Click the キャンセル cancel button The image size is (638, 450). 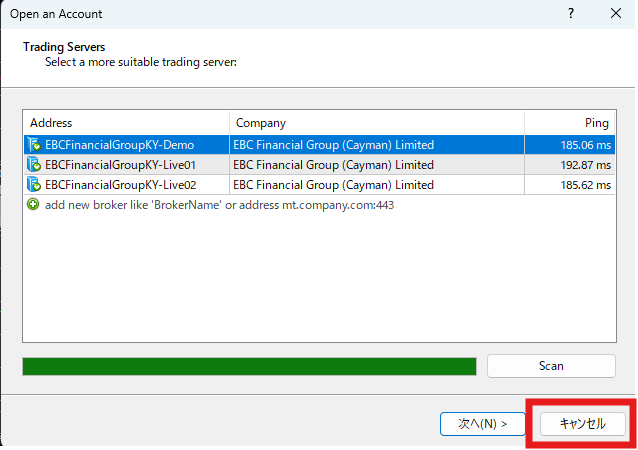(x=583, y=424)
